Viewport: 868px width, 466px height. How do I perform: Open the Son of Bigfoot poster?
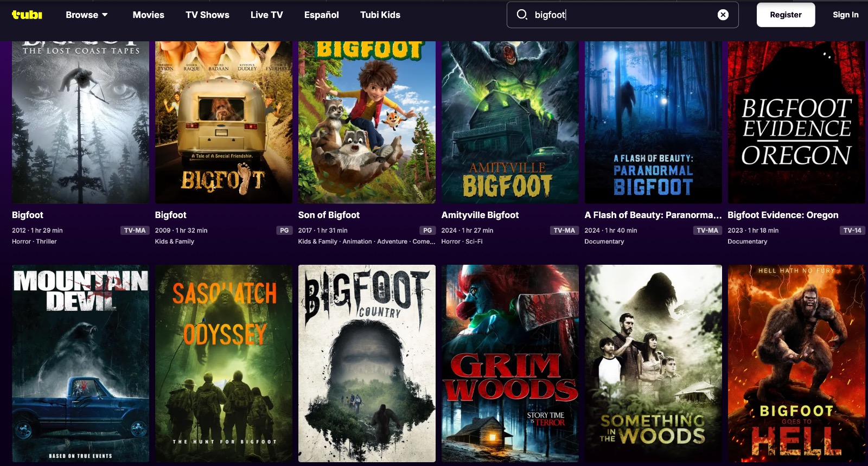pyautogui.click(x=367, y=122)
